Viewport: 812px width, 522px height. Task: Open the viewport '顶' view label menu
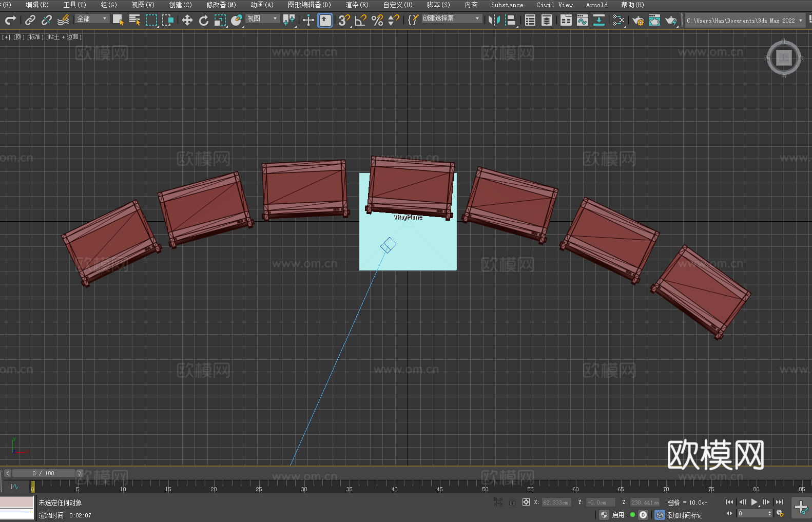click(x=18, y=37)
